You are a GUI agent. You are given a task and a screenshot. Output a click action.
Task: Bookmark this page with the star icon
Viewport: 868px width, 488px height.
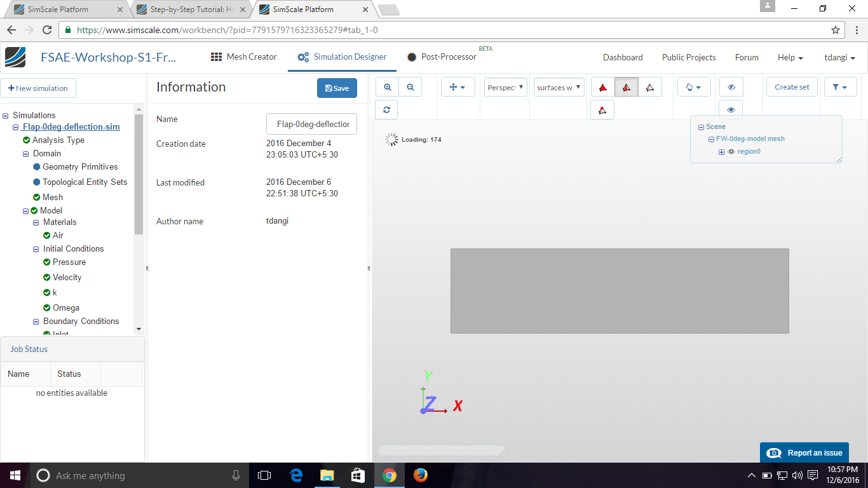836,30
